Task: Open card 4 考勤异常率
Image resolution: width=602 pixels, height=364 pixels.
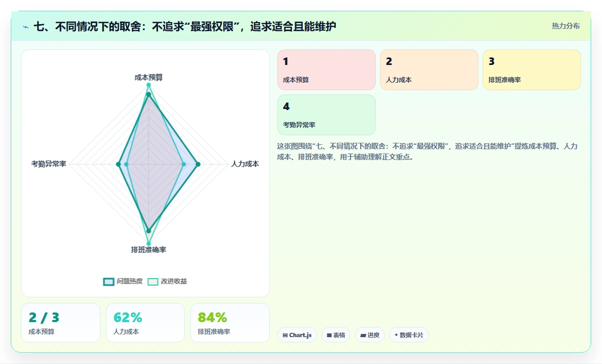Action: tap(326, 115)
